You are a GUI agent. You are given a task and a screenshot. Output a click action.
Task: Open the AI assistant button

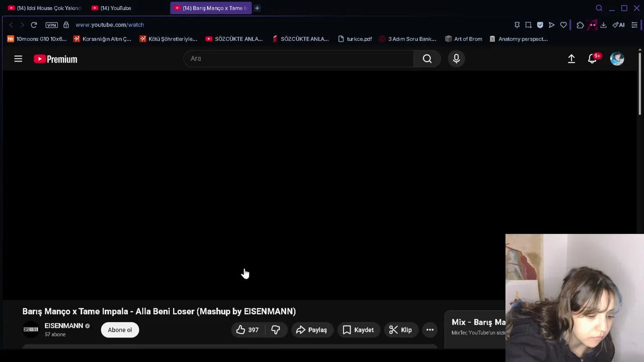pos(619,25)
